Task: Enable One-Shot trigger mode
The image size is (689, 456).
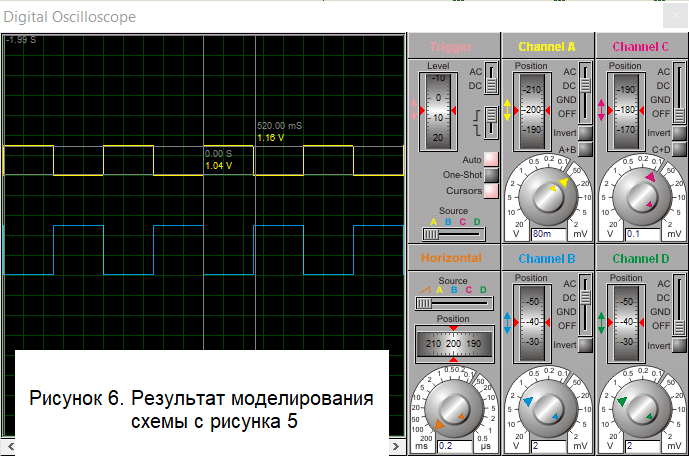Action: pos(490,174)
